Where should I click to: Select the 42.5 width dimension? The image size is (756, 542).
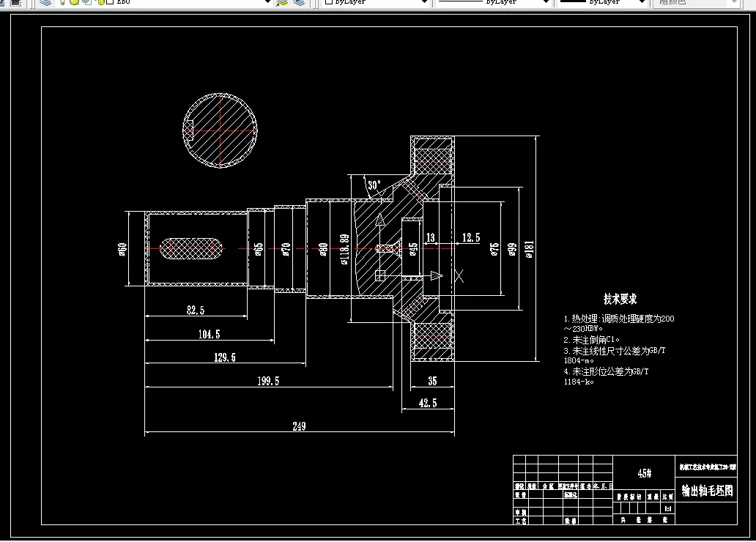[428, 403]
